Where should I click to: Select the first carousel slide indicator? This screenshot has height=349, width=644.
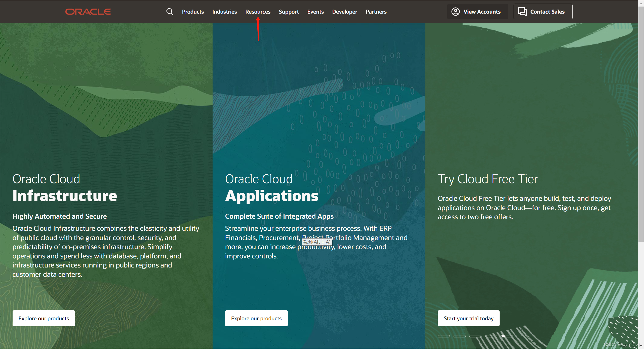(x=444, y=336)
